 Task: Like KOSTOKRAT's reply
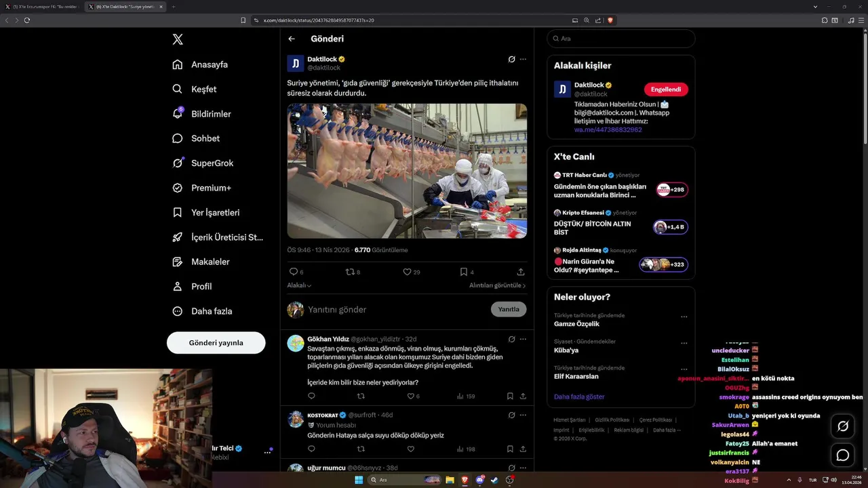coord(410,449)
